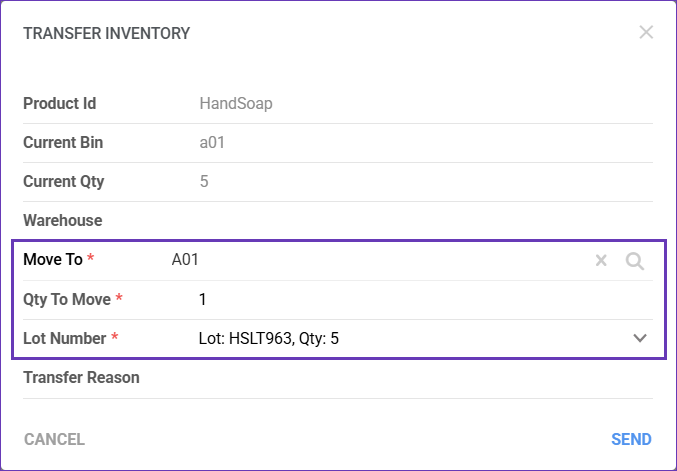The height and width of the screenshot is (471, 677).
Task: Clear the Move To field value
Action: [601, 261]
